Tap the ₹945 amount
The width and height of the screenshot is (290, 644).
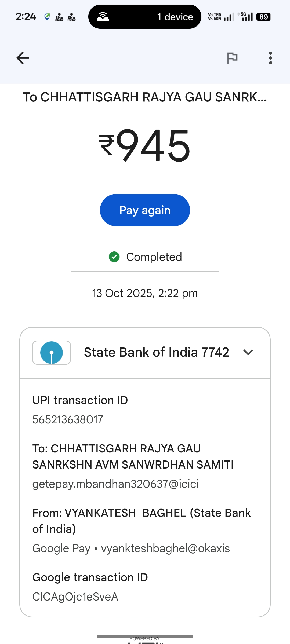pyautogui.click(x=145, y=145)
